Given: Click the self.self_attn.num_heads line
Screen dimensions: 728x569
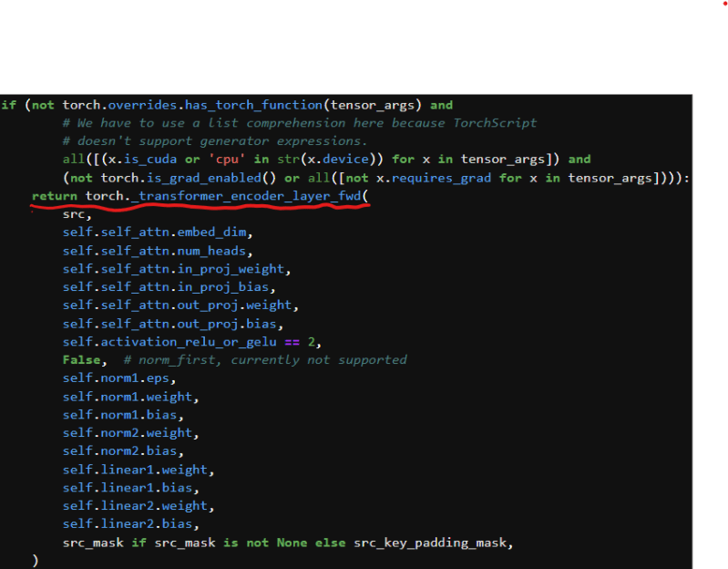Looking at the screenshot, I should point(158,251).
